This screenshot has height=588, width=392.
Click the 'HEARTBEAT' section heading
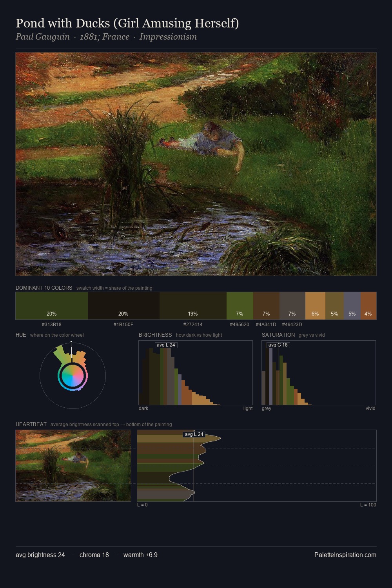point(31,424)
